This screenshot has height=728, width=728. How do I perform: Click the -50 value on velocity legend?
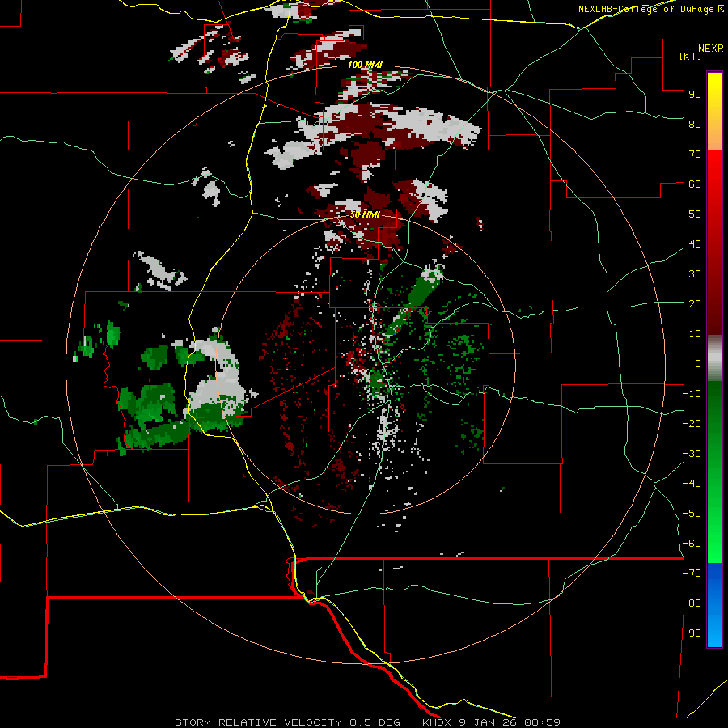tap(692, 514)
